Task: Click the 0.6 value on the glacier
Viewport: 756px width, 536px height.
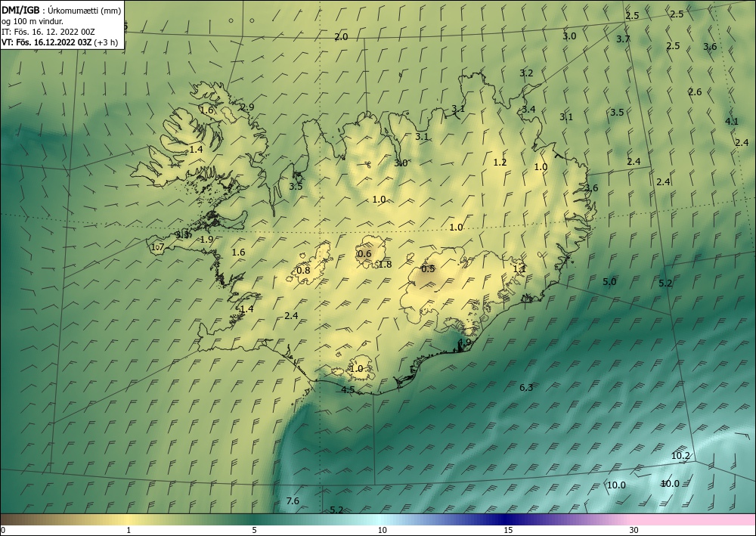Action: (x=364, y=254)
